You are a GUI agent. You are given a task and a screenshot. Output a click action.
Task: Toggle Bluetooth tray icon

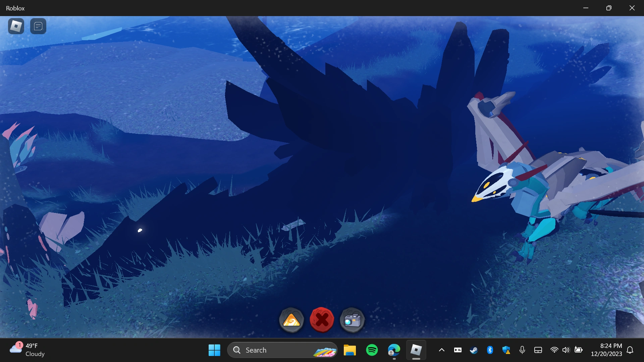(x=490, y=350)
